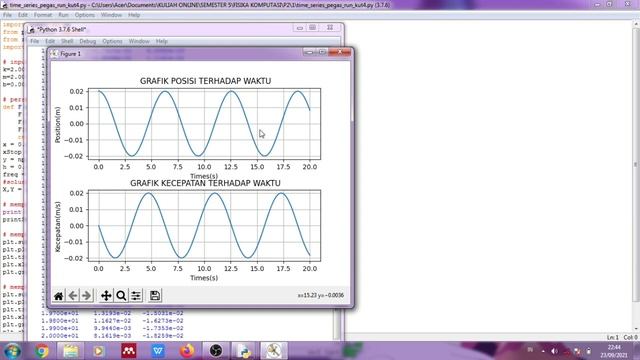Click the 'GRAFIK POSISI TERHADAP WAKTU' title
This screenshot has width=640, height=360.
205,81
